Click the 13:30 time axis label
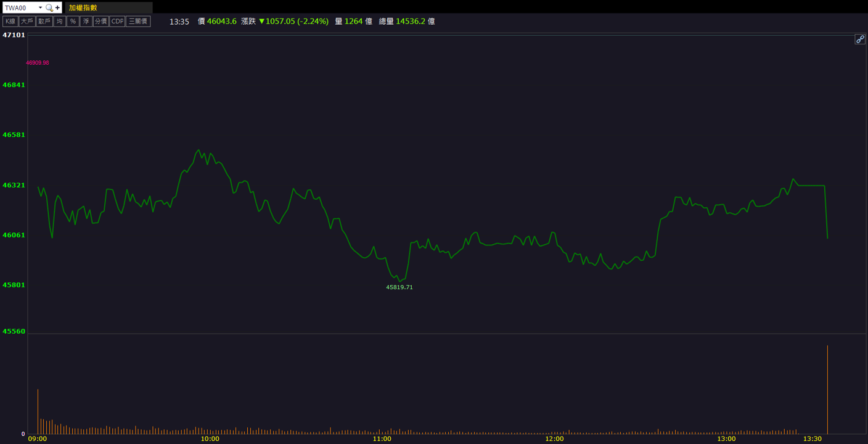The width and height of the screenshot is (868, 444). pyautogui.click(x=813, y=439)
